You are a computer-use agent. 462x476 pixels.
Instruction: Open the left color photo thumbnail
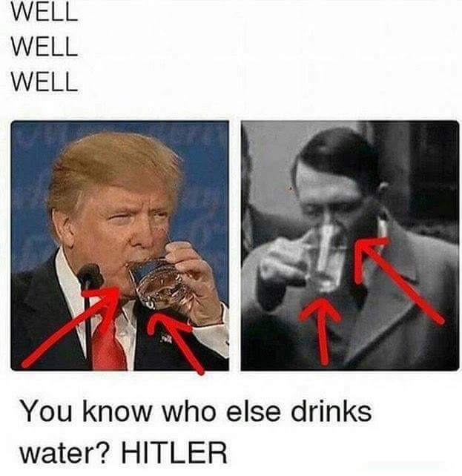point(120,245)
